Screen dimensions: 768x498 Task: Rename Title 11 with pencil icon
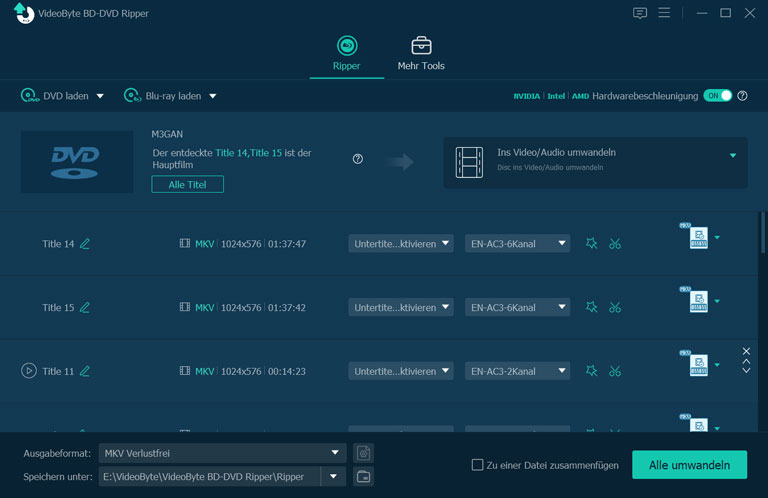click(x=85, y=371)
